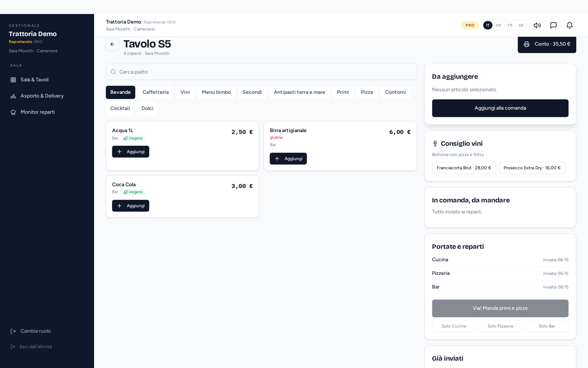This screenshot has width=588, height=368.
Task: Switch language to IT
Action: (488, 25)
